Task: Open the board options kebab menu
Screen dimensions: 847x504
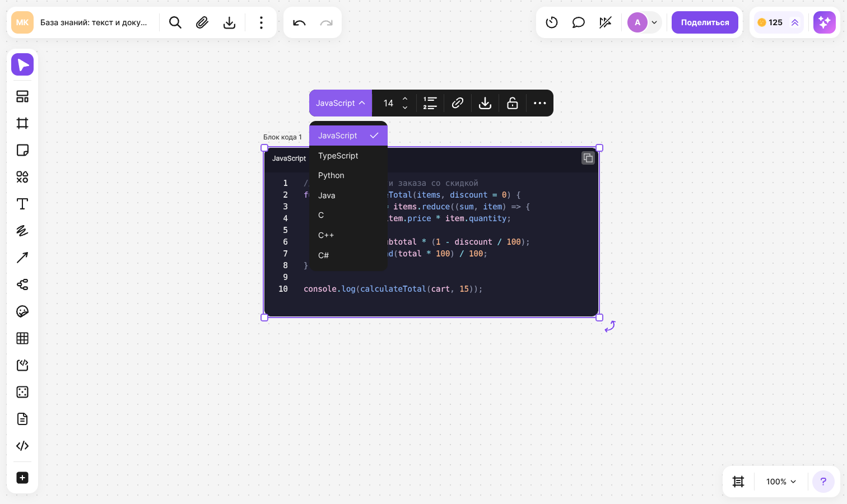Action: [261, 22]
